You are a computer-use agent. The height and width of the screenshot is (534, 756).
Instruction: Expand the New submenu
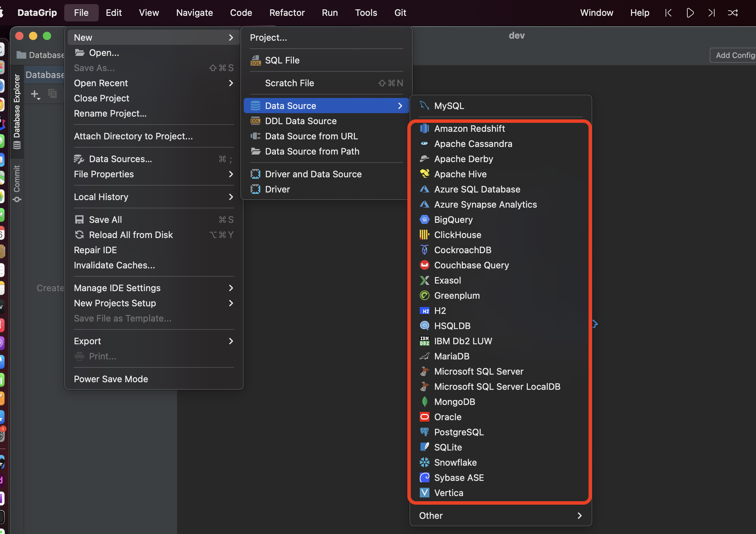pyautogui.click(x=154, y=38)
